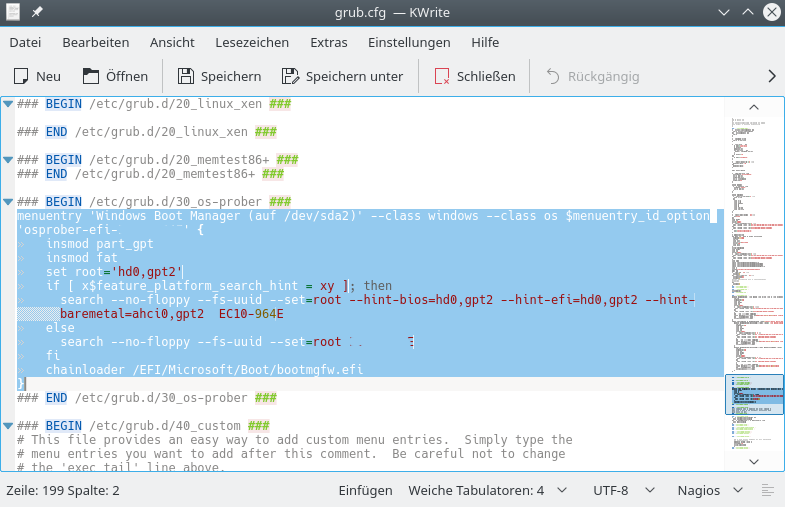
Task: Toggle the Einfügen insert mode indicator
Action: pos(365,490)
